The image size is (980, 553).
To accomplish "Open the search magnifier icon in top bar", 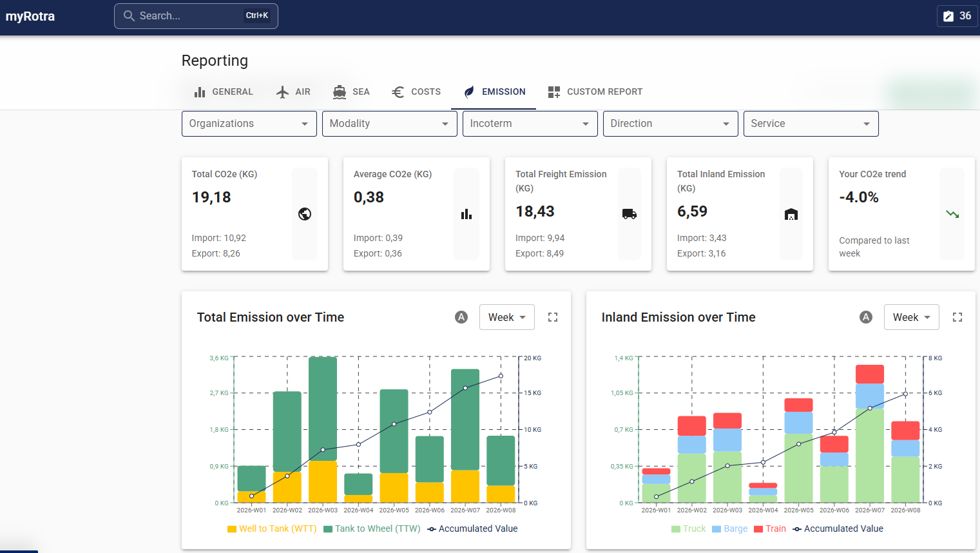I will click(129, 15).
